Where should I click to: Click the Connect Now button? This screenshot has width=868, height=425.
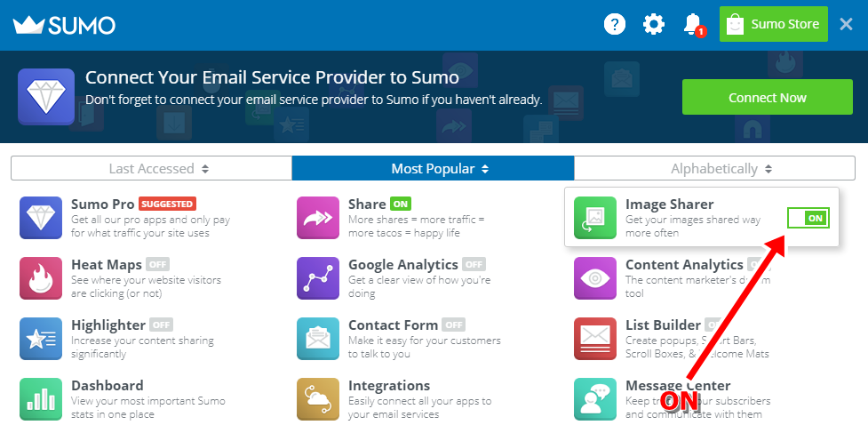click(x=768, y=98)
